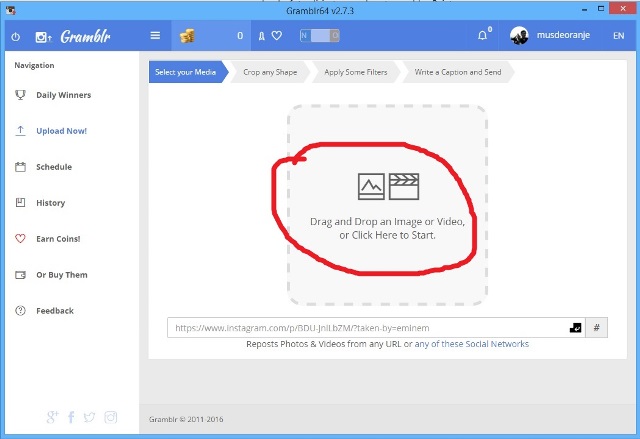The image size is (640, 439).
Task: Open the History section
Action: pos(51,203)
